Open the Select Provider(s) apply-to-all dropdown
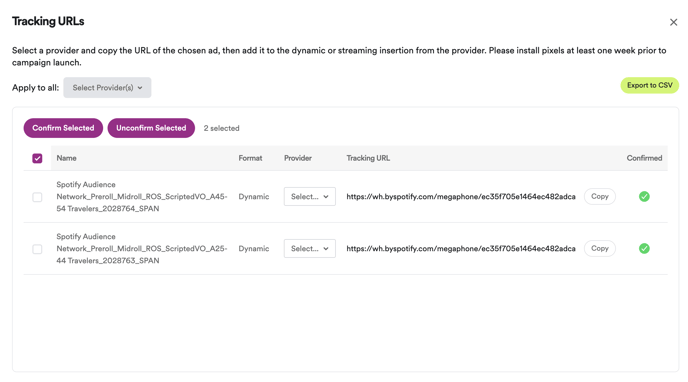 (x=107, y=88)
